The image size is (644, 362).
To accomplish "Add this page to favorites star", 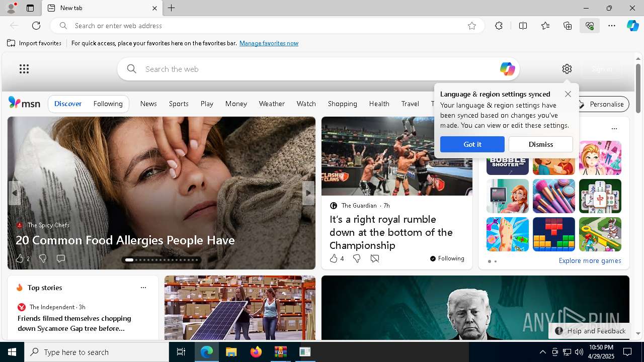I will (x=472, y=26).
